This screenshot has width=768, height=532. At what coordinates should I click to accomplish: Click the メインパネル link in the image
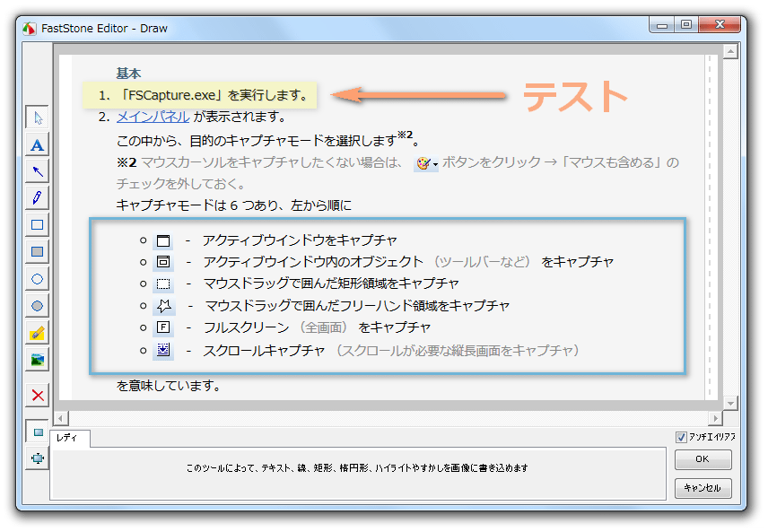tap(153, 117)
